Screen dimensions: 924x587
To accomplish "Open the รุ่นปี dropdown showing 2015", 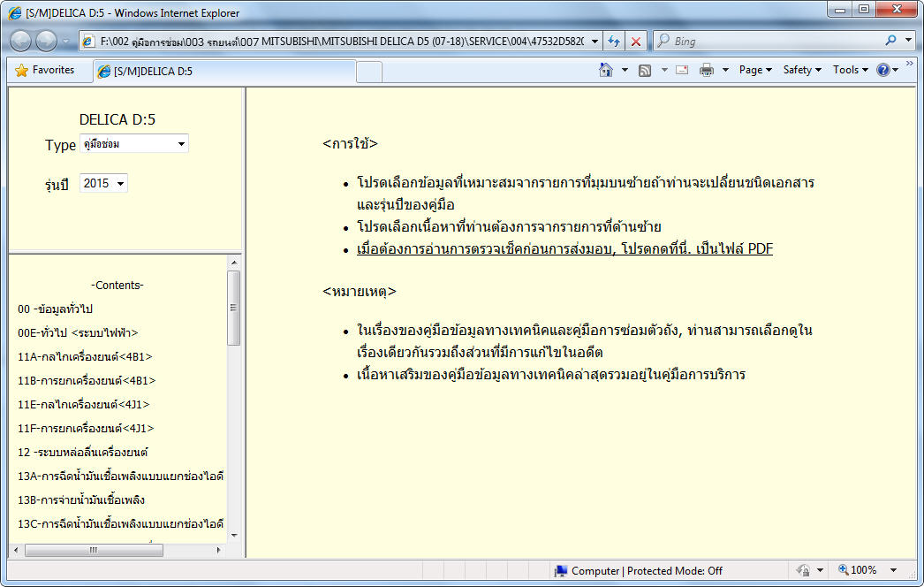I will tap(103, 184).
